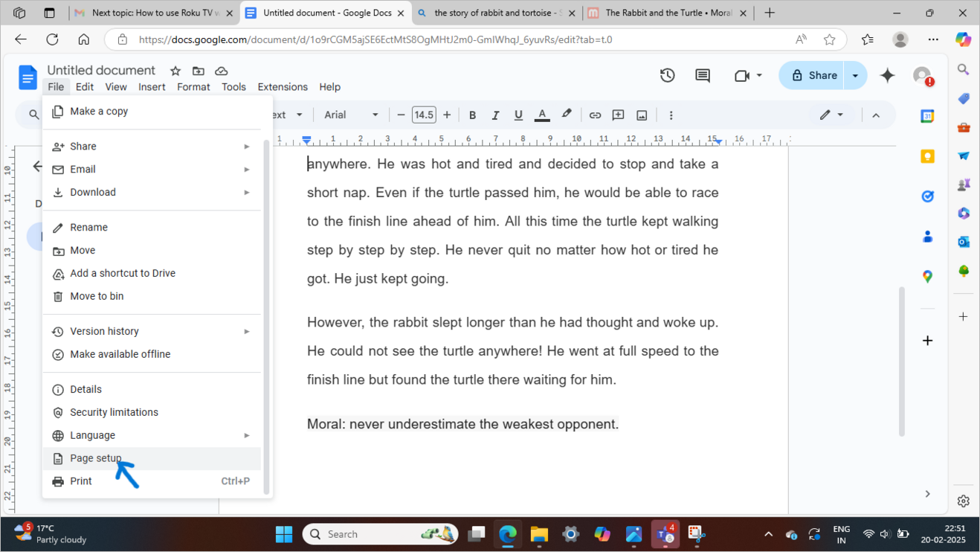Open the comments panel icon
Viewport: 980px width, 552px height.
(x=702, y=75)
